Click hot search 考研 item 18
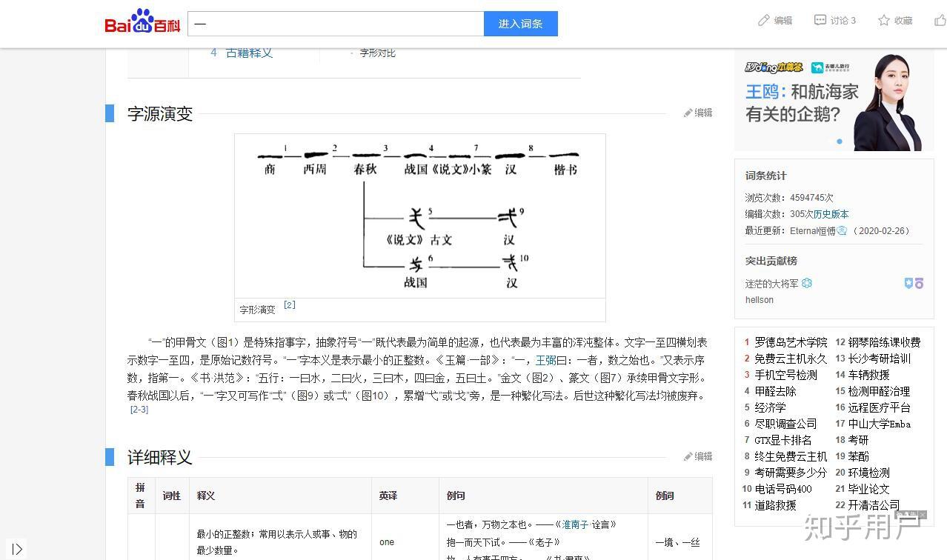 [858, 440]
